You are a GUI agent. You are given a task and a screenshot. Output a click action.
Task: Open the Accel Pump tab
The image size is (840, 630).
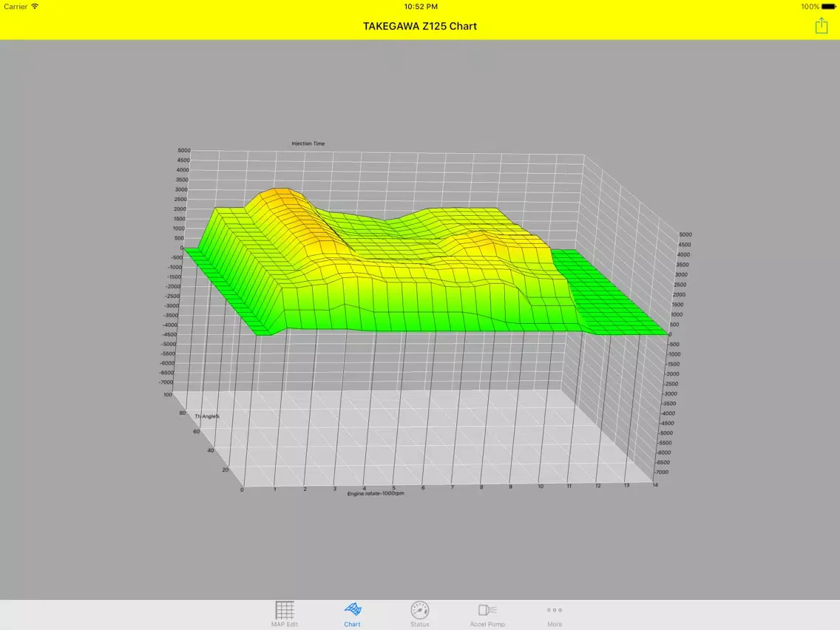487,614
